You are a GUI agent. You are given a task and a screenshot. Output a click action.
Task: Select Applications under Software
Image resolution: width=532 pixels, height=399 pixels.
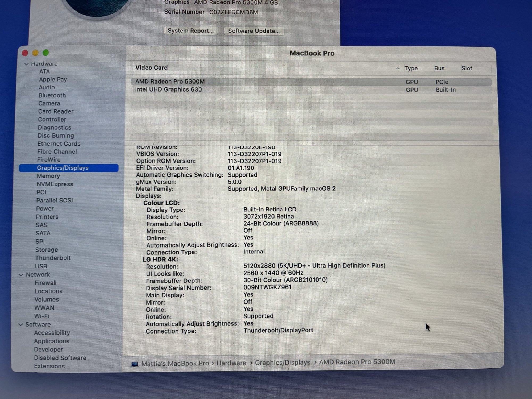(x=52, y=341)
